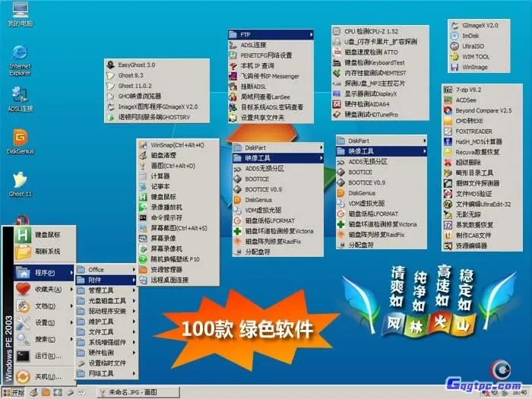Click the WinImage floppy icon
This screenshot has width=532, height=399.
click(454, 67)
